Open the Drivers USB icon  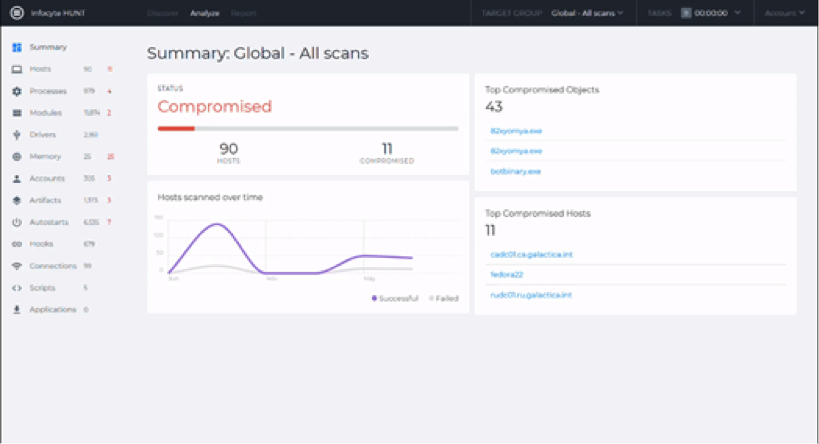pos(16,134)
